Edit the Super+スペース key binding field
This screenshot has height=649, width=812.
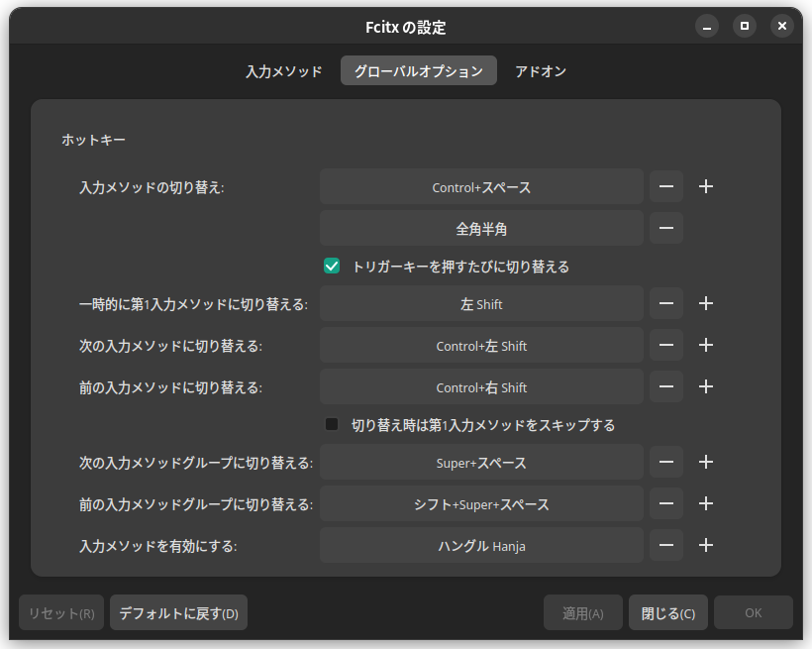coord(481,462)
